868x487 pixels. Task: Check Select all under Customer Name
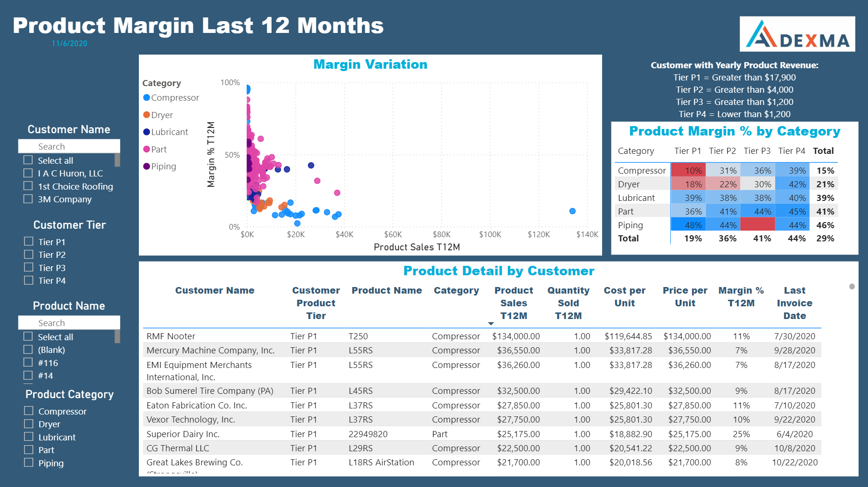pos(28,160)
